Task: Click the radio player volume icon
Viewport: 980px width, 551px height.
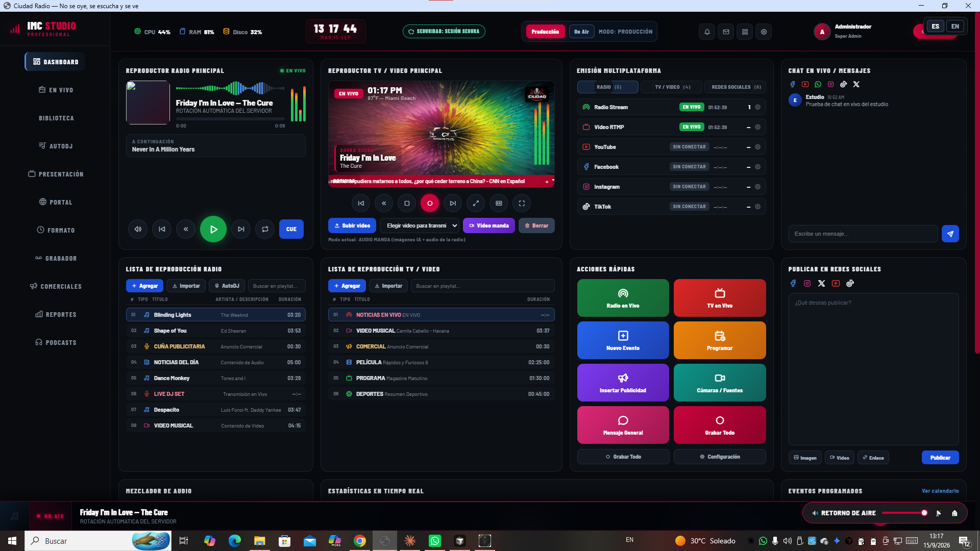Action: click(x=138, y=229)
